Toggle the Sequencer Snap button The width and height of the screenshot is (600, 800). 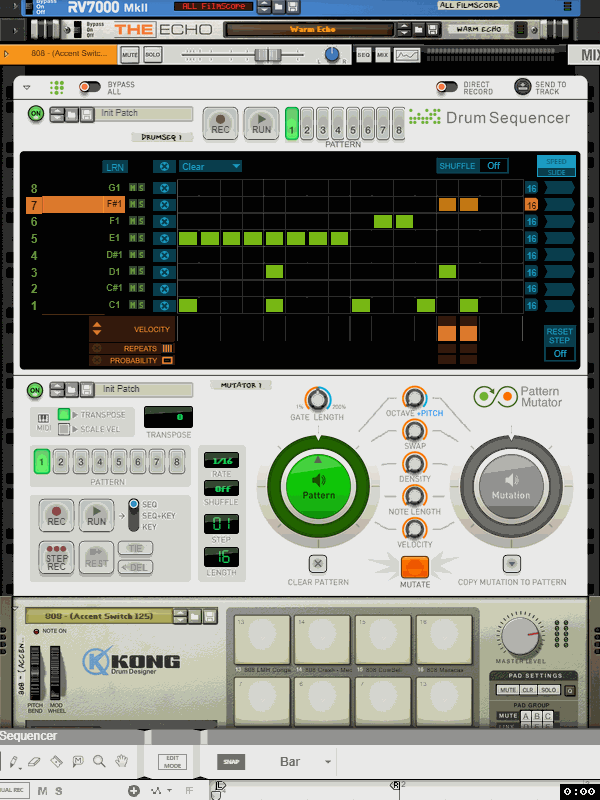pos(231,762)
